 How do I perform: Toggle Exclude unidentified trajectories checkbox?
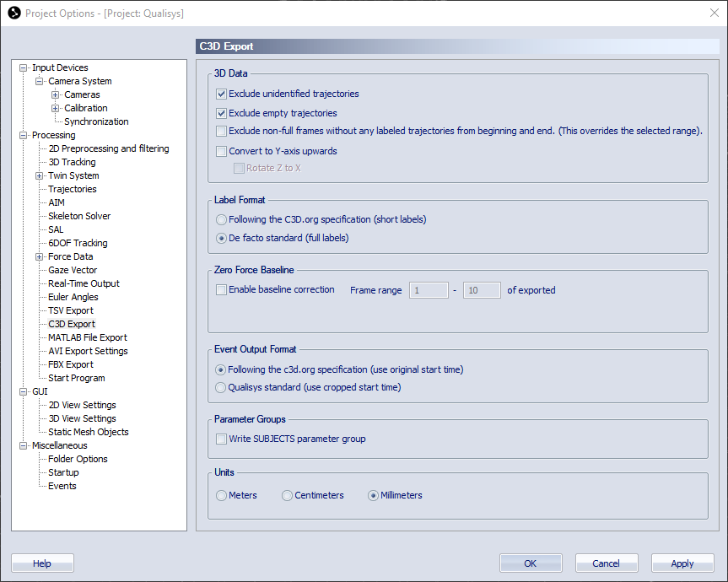tap(222, 94)
